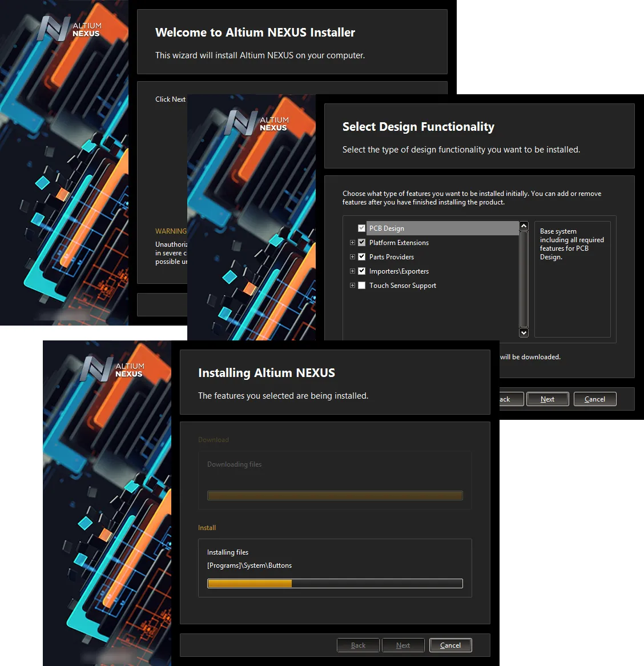Click the "Welcome to Altium NEXUS Installer" heading
Viewport: 644px width, 666px height.
click(x=255, y=33)
